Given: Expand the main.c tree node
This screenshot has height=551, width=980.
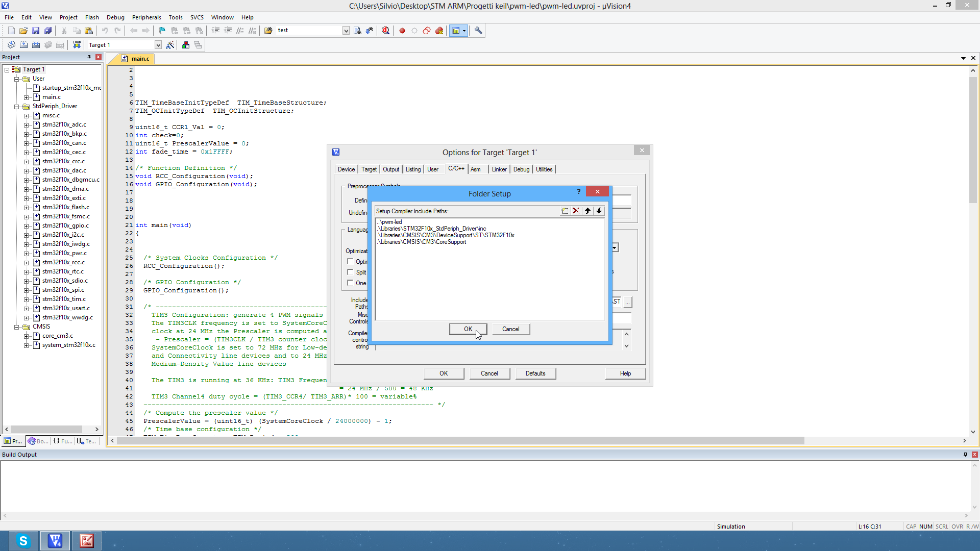Looking at the screenshot, I should [27, 97].
